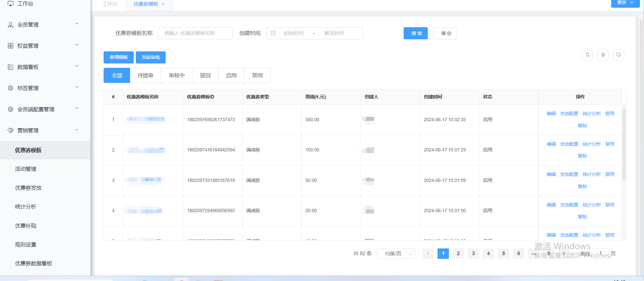This screenshot has height=281, width=644.
Task: Expand 数据看板 menu chevron
Action: tap(77, 66)
